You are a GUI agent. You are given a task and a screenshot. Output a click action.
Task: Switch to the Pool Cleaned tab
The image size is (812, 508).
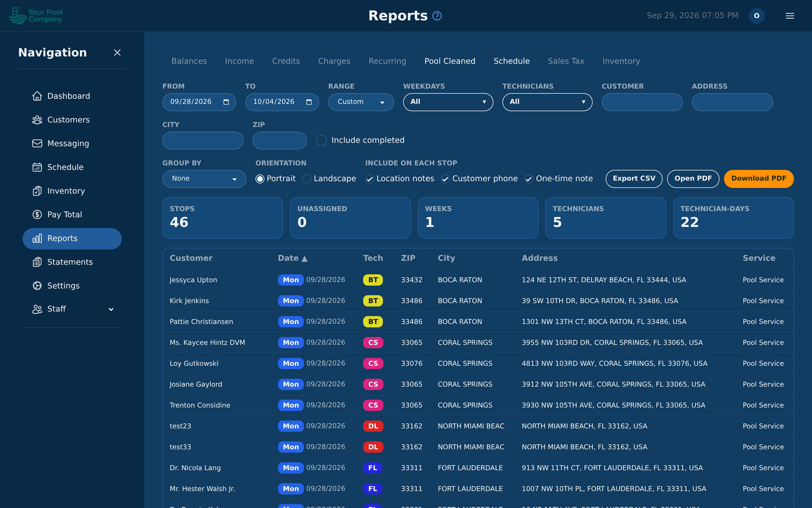[x=450, y=61]
